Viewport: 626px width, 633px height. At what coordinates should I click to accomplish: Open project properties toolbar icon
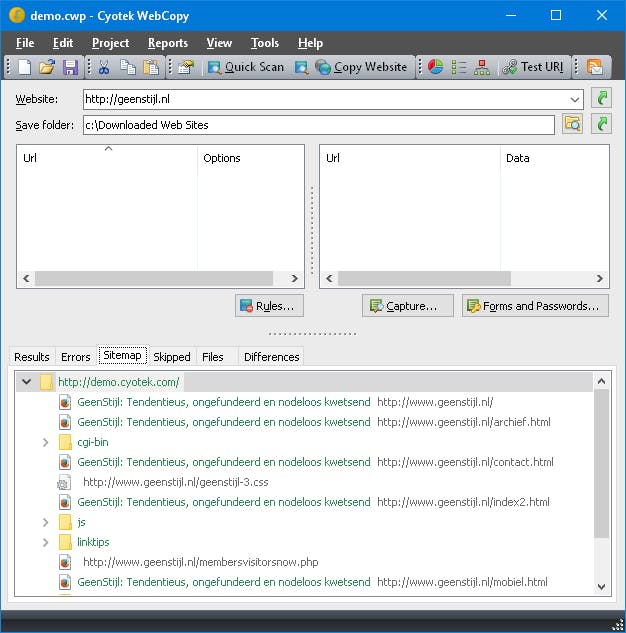pyautogui.click(x=186, y=67)
